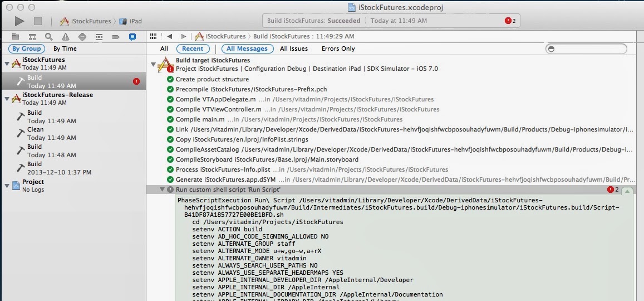Filter log to All Issues
Screen dimensions: 644x301
pyautogui.click(x=294, y=48)
